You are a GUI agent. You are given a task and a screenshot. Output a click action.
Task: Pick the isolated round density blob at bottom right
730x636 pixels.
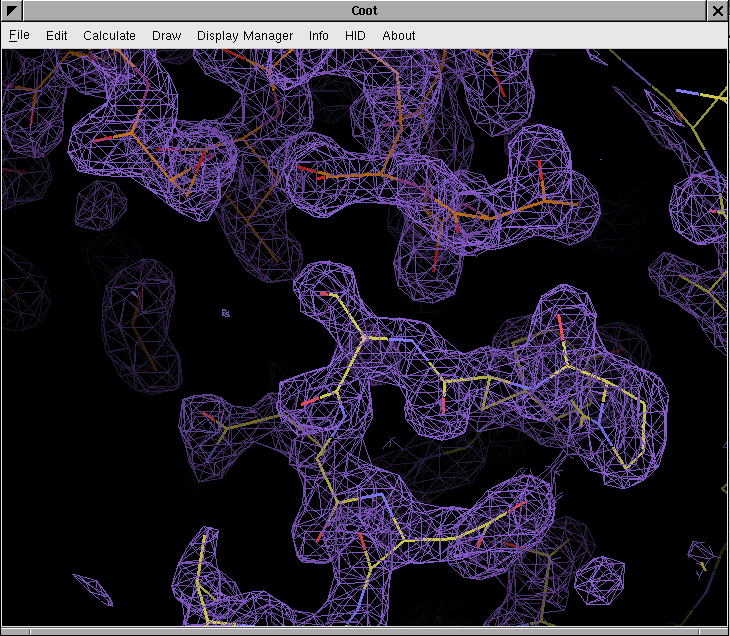tap(600, 579)
